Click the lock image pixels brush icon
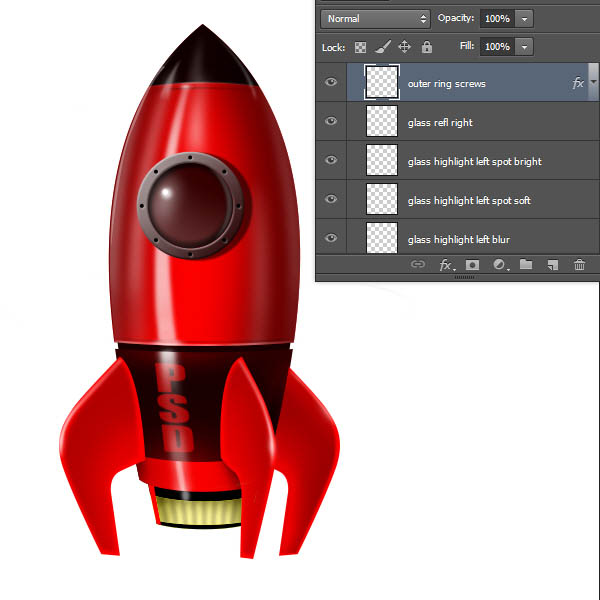Screen dimensions: 600x600 coord(382,47)
